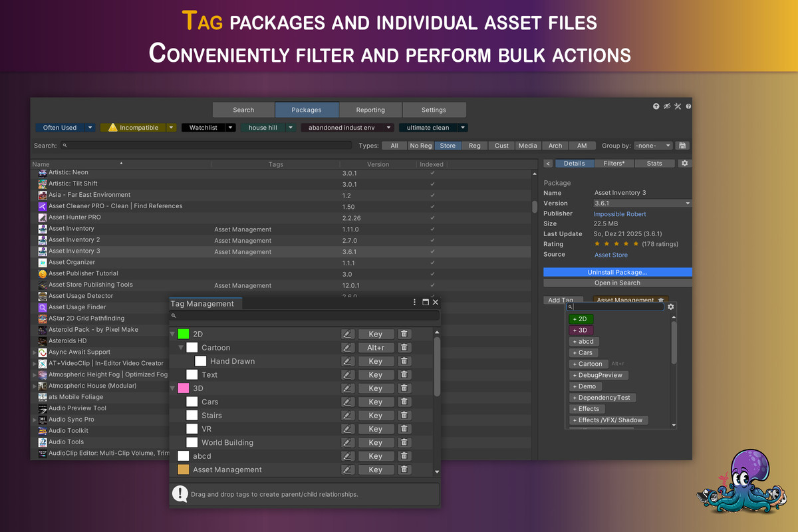Screen dimensions: 798x532
Task: Open the gear icon beside Stats tab
Action: coord(685,163)
